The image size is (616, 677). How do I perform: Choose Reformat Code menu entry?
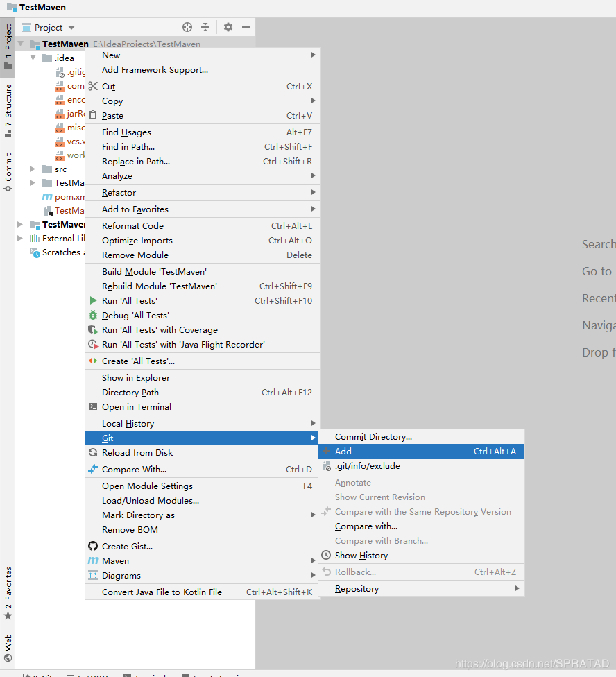[203, 226]
